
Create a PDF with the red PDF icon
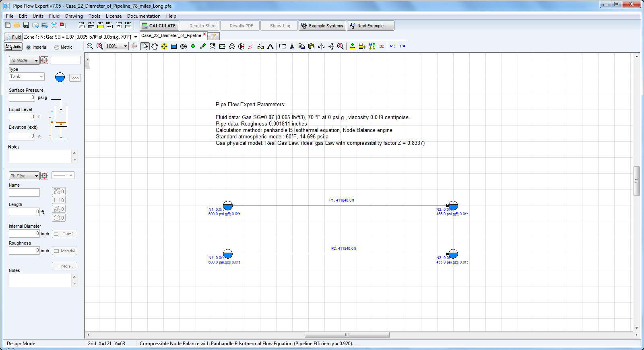tap(63, 25)
